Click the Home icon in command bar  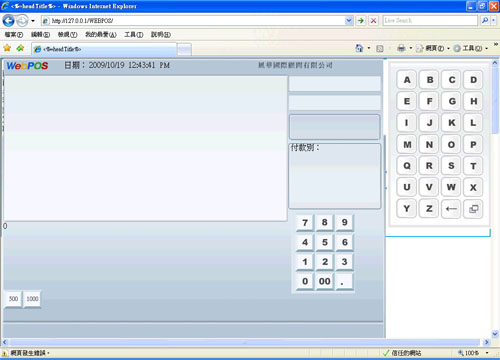[359, 48]
